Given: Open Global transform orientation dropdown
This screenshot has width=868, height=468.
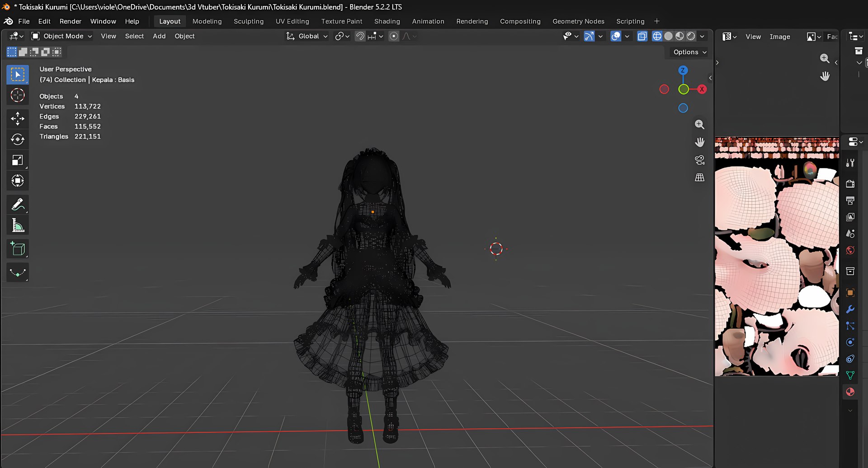Looking at the screenshot, I should click(x=307, y=36).
